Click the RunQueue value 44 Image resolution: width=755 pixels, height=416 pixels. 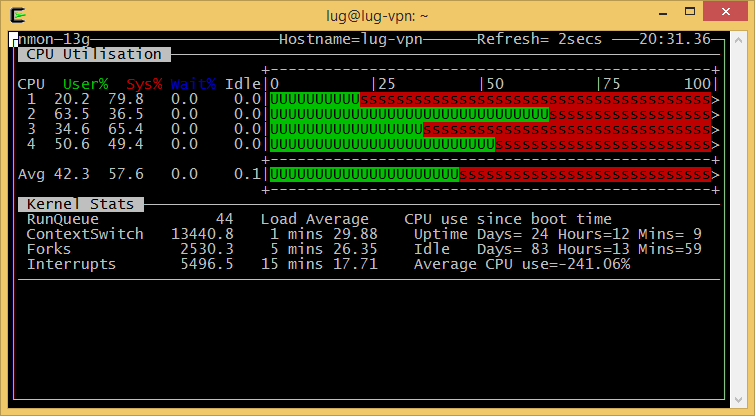224,219
